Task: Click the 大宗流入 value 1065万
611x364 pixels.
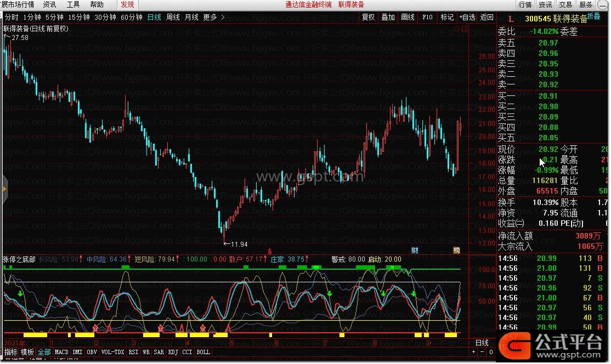Action: pyautogui.click(x=590, y=246)
